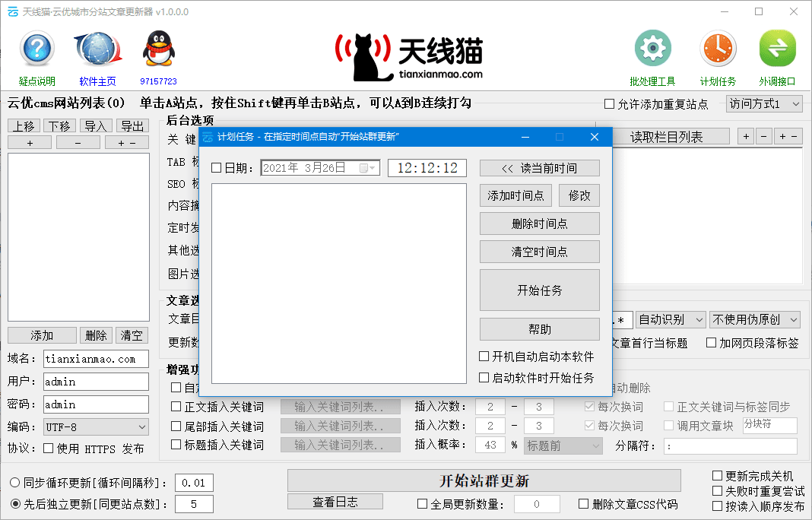Check 加网页段落标签 checkbox

[x=711, y=343]
